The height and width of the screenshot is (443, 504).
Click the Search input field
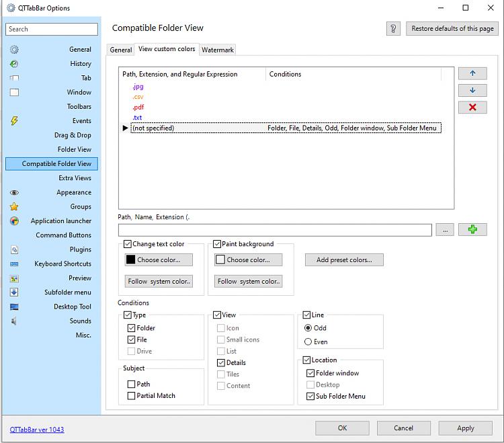(x=52, y=29)
